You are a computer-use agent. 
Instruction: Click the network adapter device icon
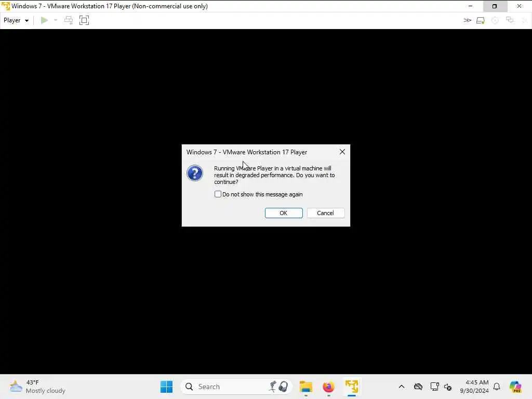(x=510, y=20)
